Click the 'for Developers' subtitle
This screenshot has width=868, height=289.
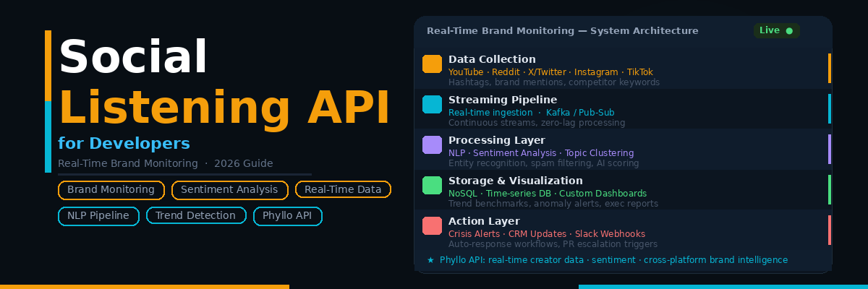tap(124, 143)
